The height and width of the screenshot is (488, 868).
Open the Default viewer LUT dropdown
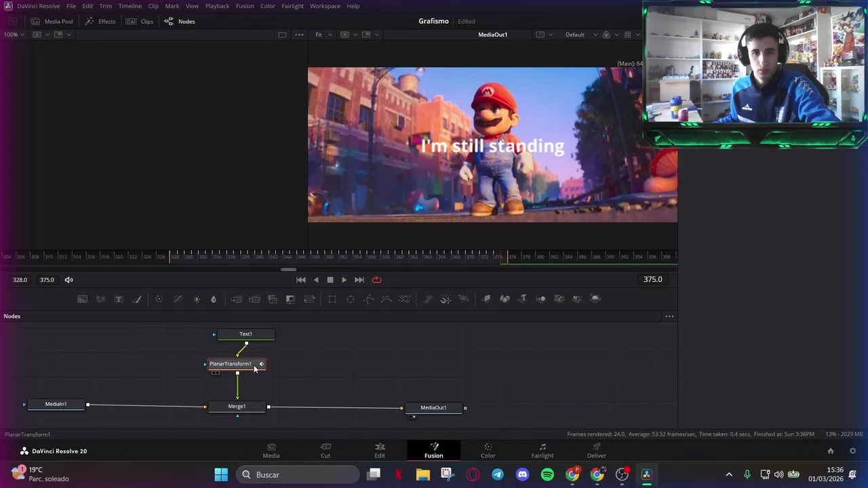581,35
